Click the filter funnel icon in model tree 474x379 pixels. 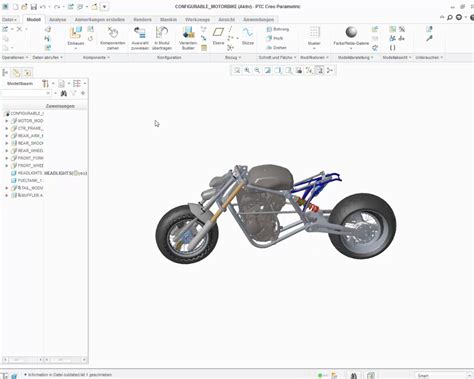pyautogui.click(x=74, y=93)
